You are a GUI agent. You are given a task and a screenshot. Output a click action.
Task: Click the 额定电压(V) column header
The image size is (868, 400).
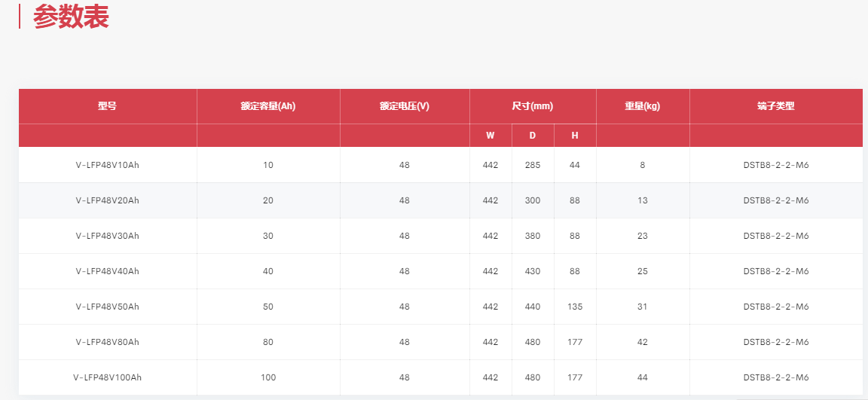coord(405,106)
